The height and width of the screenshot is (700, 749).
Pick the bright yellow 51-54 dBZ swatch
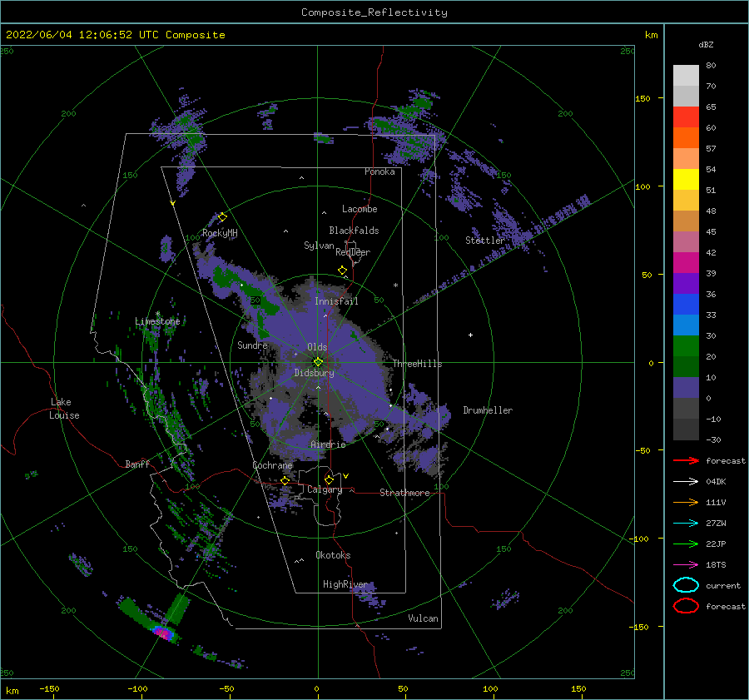tap(686, 180)
